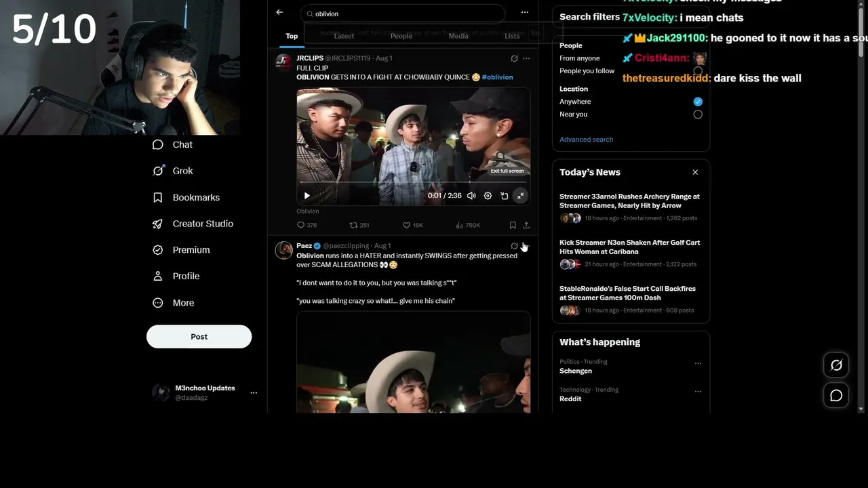Open Grok from the sidebar icon

158,171
